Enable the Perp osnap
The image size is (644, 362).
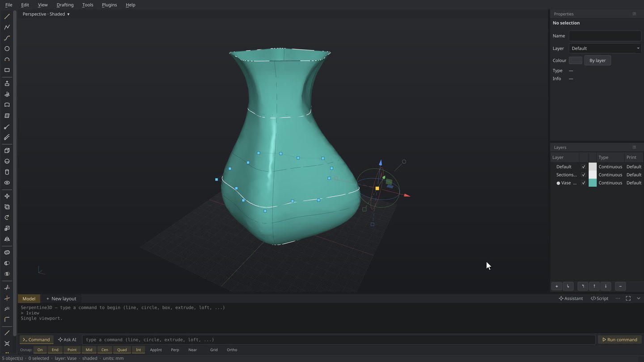coord(175,350)
